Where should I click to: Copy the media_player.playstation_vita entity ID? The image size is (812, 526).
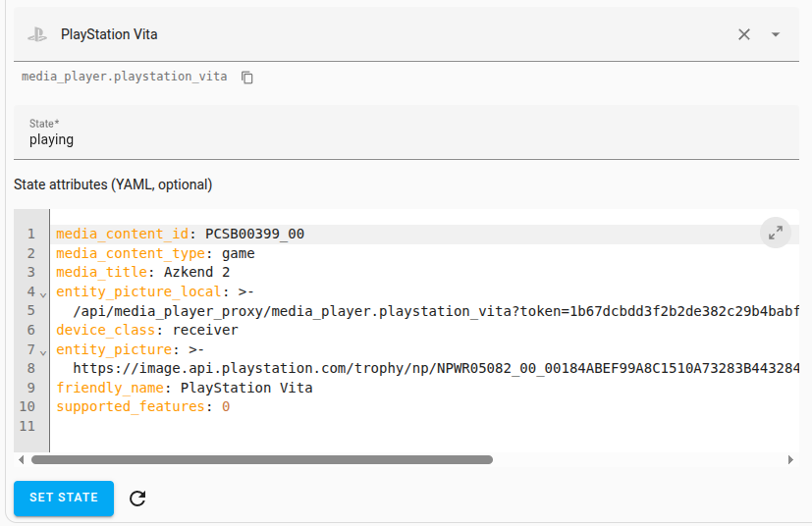247,77
